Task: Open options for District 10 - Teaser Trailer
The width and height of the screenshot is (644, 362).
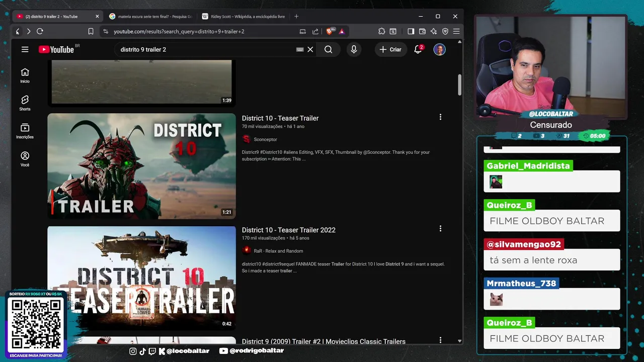Action: click(x=440, y=117)
